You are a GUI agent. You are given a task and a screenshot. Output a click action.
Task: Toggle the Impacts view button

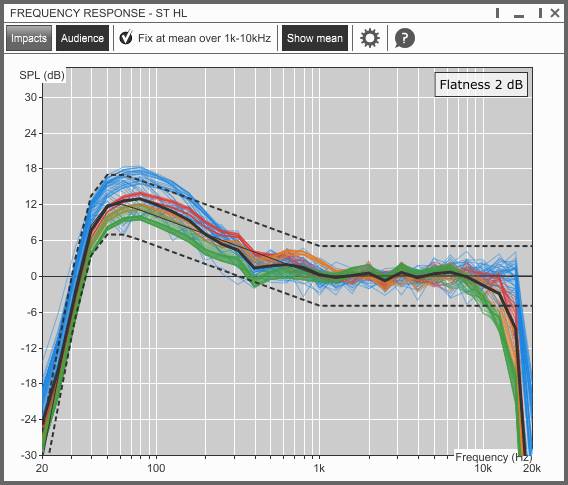pos(29,38)
